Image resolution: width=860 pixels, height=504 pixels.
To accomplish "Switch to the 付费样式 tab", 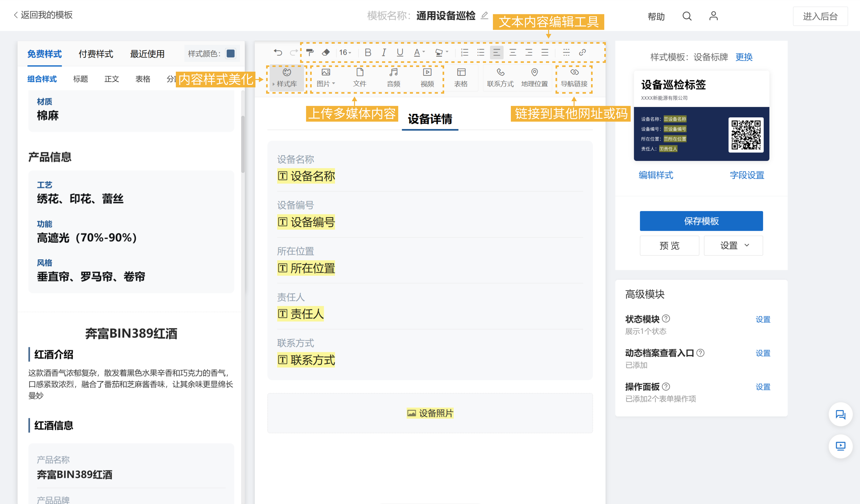I will [96, 54].
